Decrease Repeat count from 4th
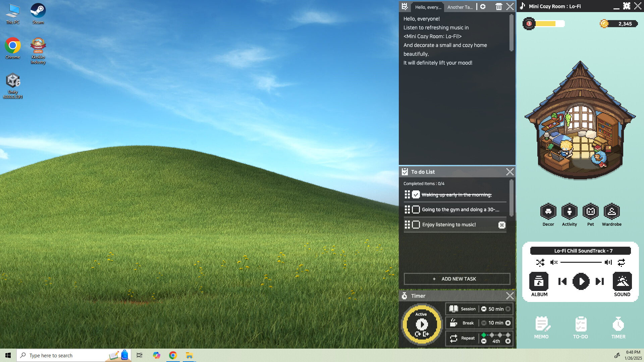644x362 pixels. 484,341
